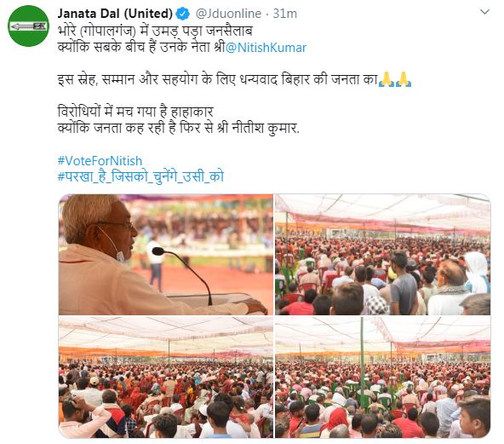Image resolution: width=504 pixels, height=444 pixels.
Task: Click the 31m tweet timestamp
Action: point(285,14)
